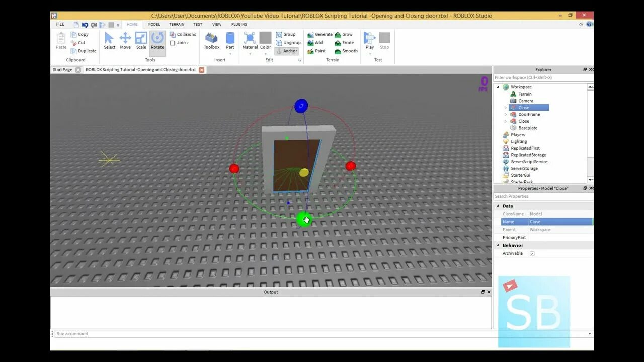Image resolution: width=644 pixels, height=362 pixels.
Task: Toggle the Archivable checkbox
Action: [x=532, y=253]
